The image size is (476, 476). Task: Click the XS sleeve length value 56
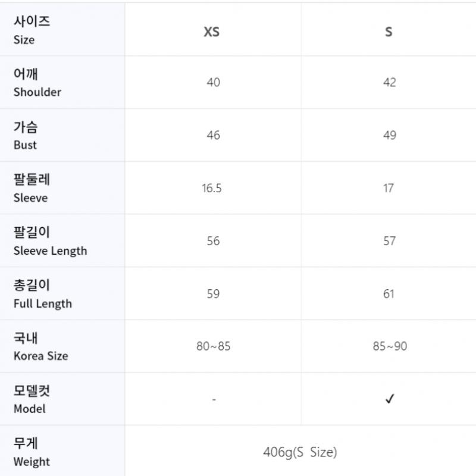(x=213, y=241)
